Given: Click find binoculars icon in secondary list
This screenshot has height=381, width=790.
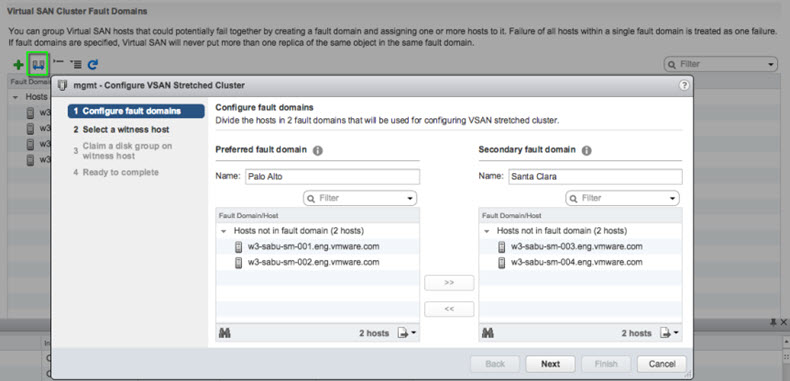Looking at the screenshot, I should [x=487, y=333].
